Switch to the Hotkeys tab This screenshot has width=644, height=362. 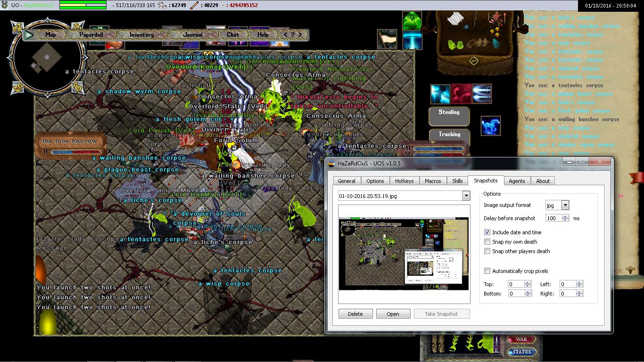pos(405,181)
